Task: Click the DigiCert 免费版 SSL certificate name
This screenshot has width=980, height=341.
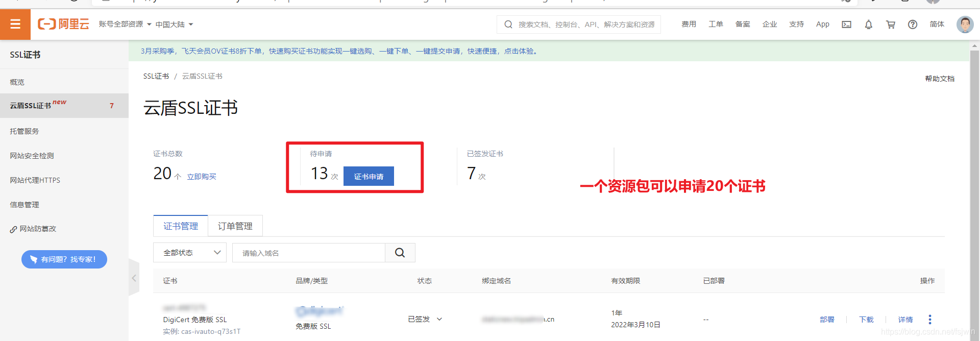Action: point(195,320)
